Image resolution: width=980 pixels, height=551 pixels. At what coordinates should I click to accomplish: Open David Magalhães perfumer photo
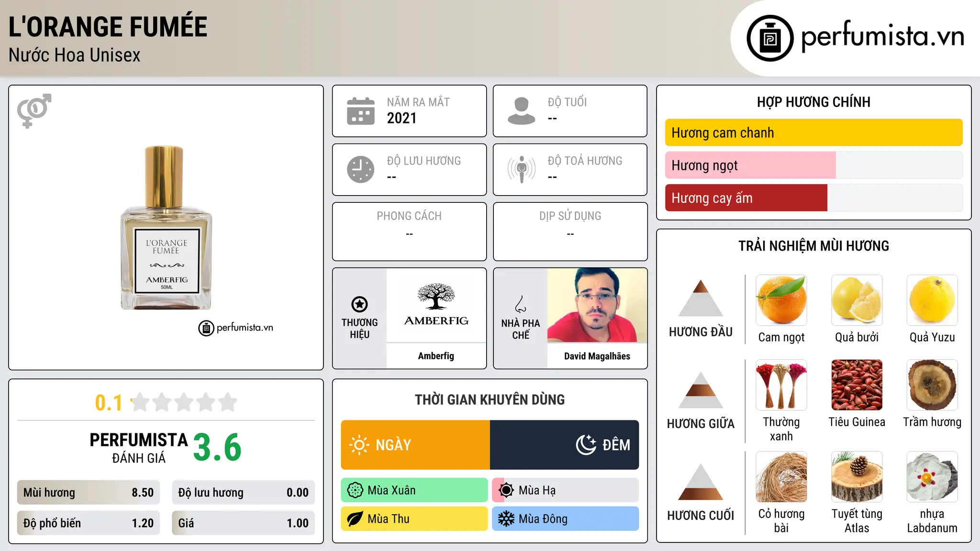(x=597, y=305)
